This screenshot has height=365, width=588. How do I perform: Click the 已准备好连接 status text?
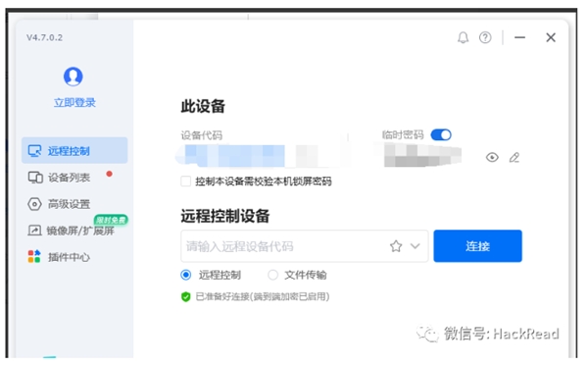263,296
